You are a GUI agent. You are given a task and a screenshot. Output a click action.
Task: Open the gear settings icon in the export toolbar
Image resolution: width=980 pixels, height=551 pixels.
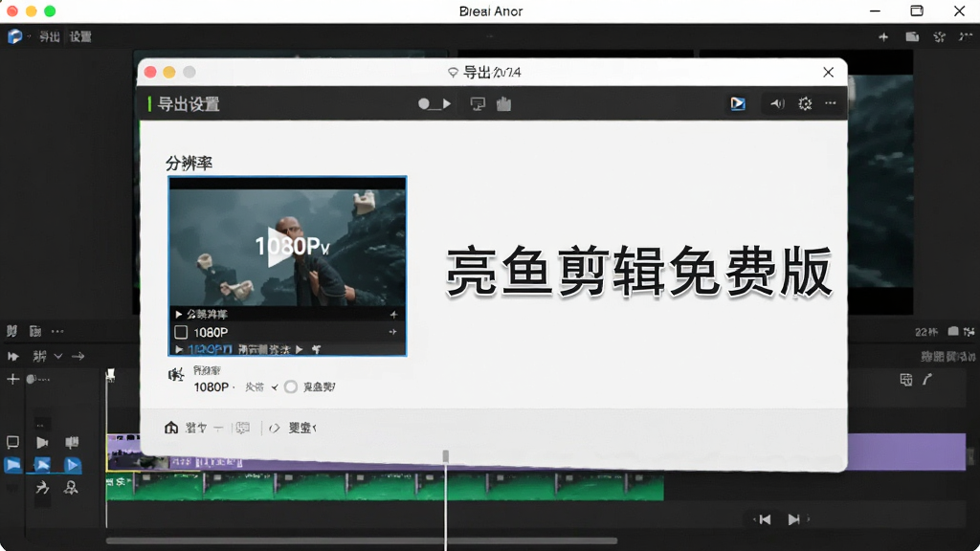tap(805, 103)
